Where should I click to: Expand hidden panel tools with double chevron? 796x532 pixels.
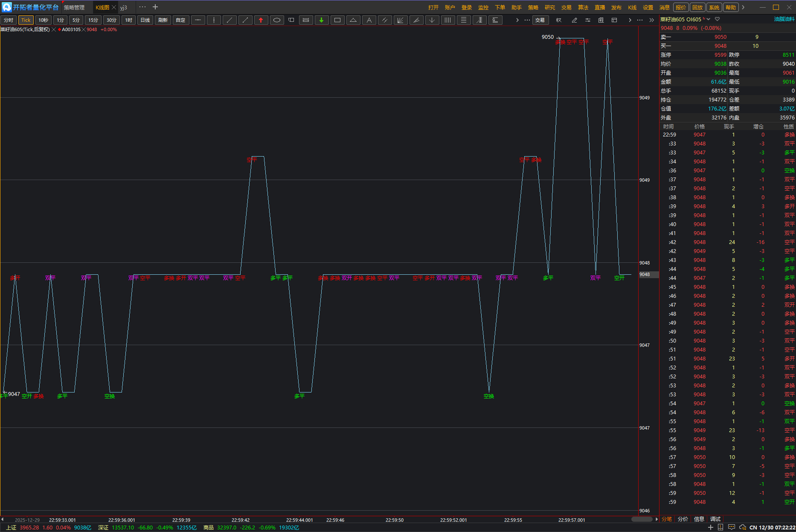651,20
